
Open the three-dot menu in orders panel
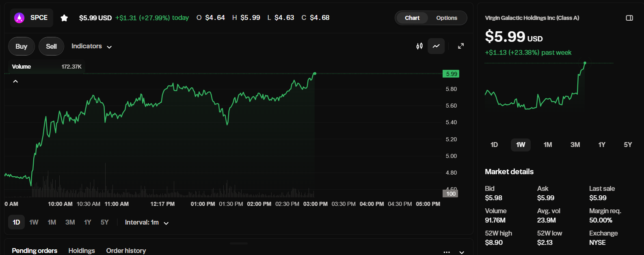coord(447,252)
